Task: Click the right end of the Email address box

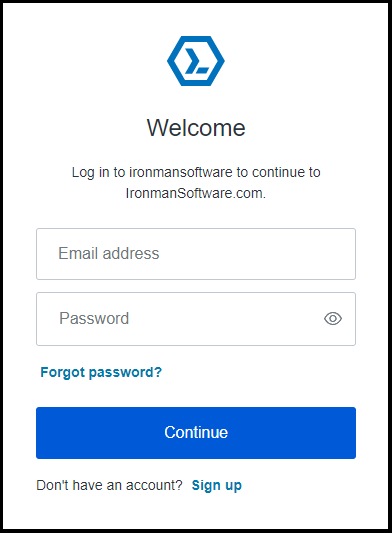Action: click(340, 254)
